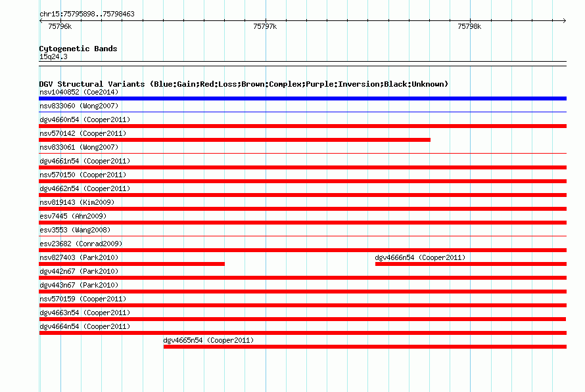Viewport: 585px width, 392px height.
Task: Select the blue nsv1040852 gain bar
Action: [302, 98]
